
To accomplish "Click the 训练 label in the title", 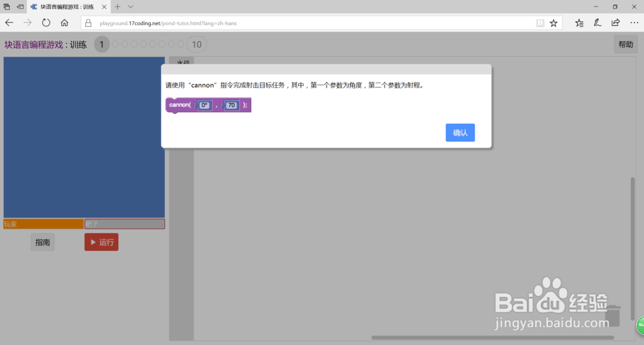I will (78, 45).
